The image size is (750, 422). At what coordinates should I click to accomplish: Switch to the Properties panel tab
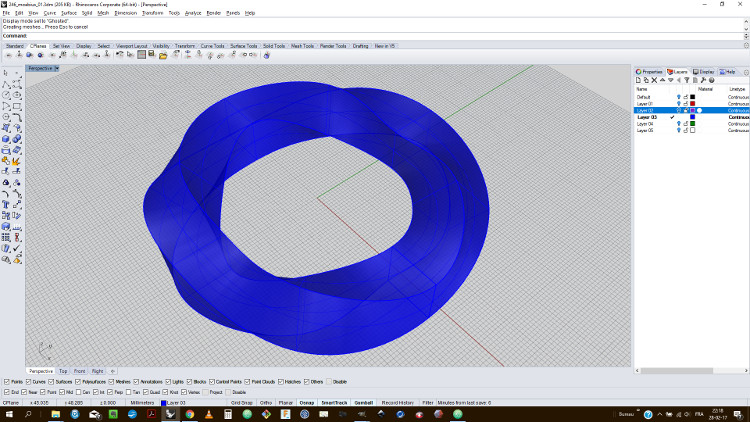point(649,72)
